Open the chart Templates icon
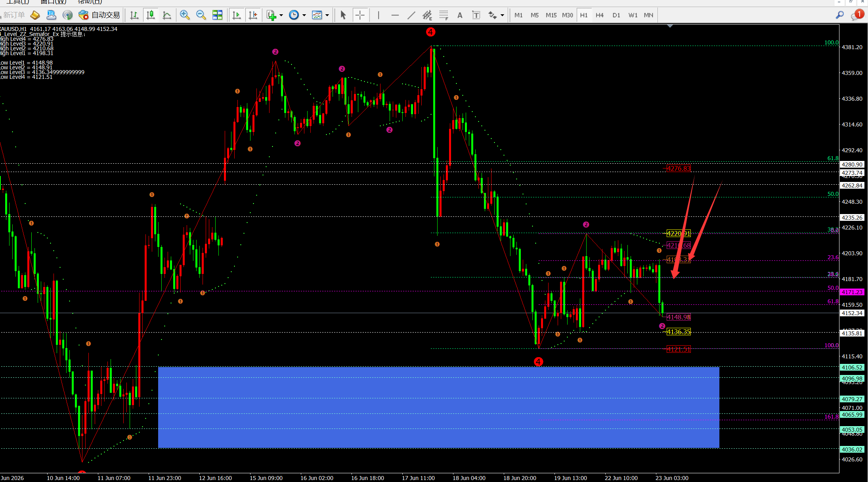This screenshot has height=482, width=868. (317, 15)
